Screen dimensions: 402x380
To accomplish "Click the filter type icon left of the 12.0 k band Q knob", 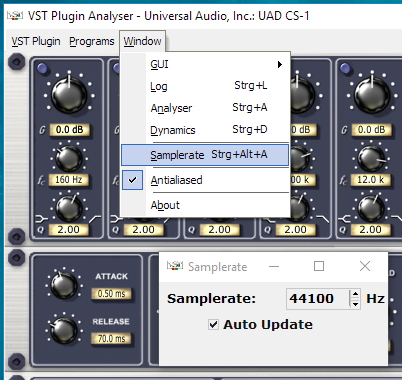I will (x=344, y=219).
